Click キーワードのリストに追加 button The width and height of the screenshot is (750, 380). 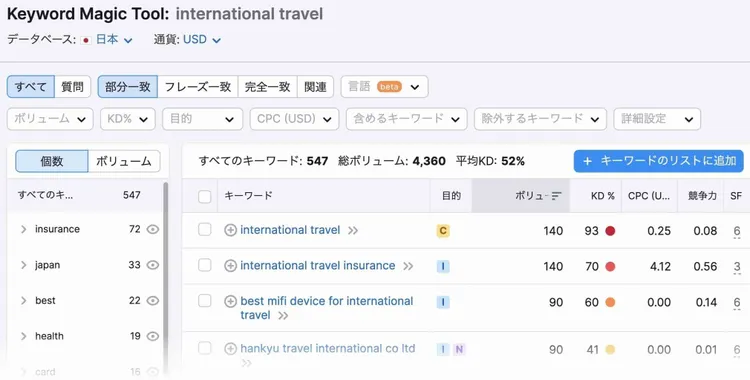pyautogui.click(x=659, y=161)
